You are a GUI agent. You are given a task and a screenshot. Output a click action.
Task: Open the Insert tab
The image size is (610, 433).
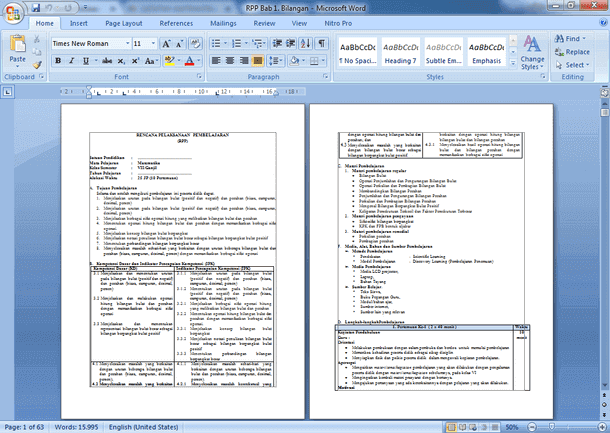pos(79,23)
